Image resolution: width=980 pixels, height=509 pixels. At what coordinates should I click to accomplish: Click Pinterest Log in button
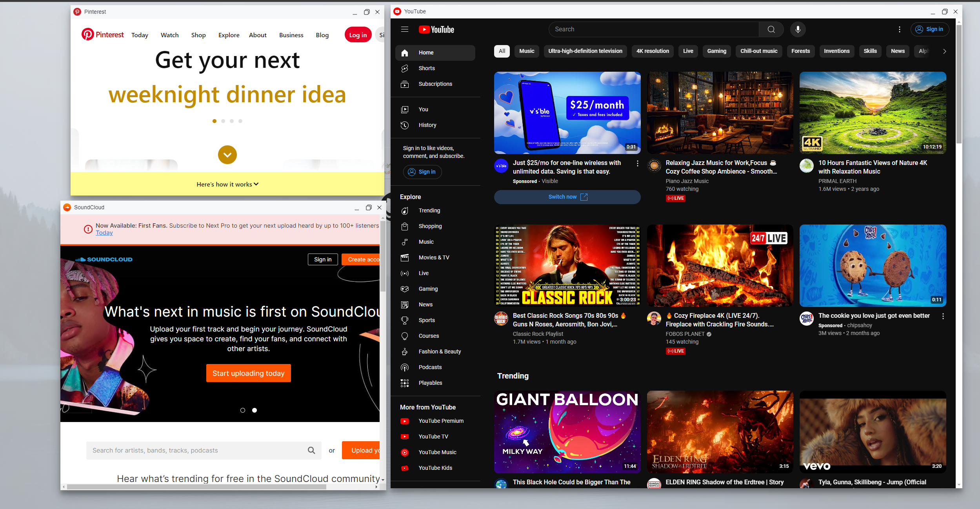[358, 35]
